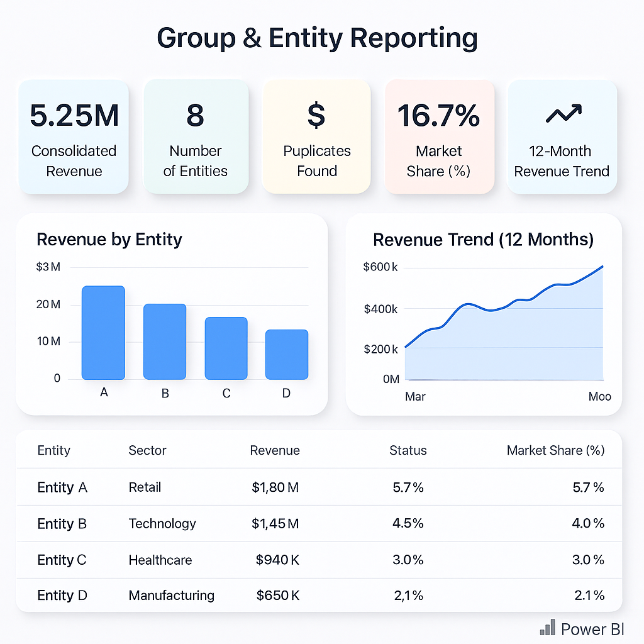The height and width of the screenshot is (644, 644).
Task: Click bar C in Revenue by Entity chart
Action: (226, 348)
